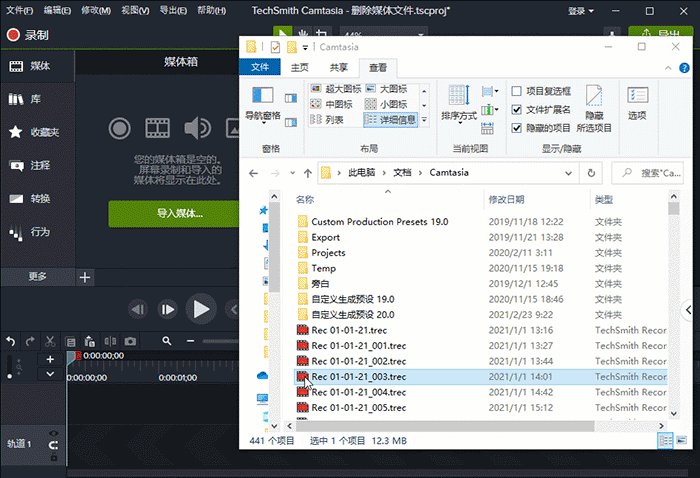Switch to the Home tab in Explorer
Image resolution: width=700 pixels, height=478 pixels.
(x=300, y=67)
